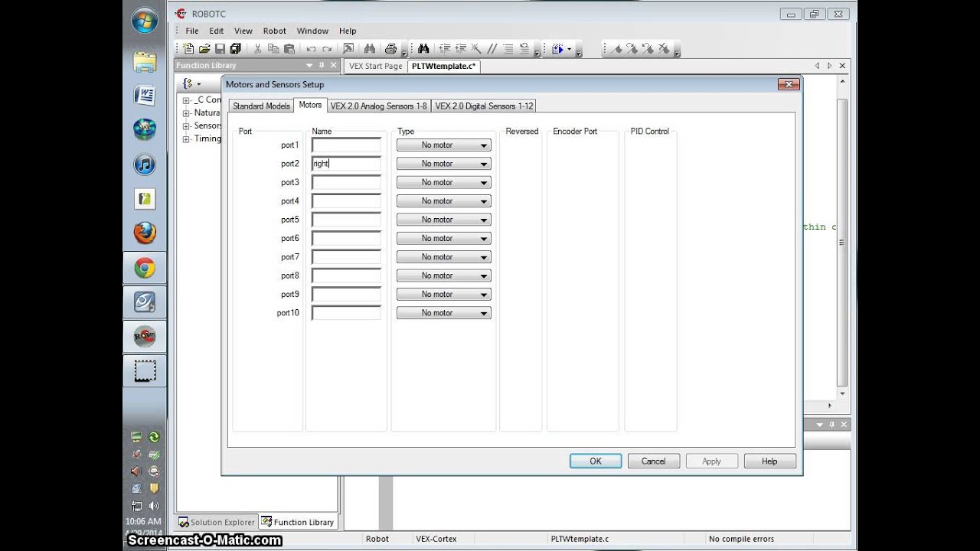This screenshot has width=980, height=551.
Task: Click the last debugger toolbar icon
Action: point(664,49)
